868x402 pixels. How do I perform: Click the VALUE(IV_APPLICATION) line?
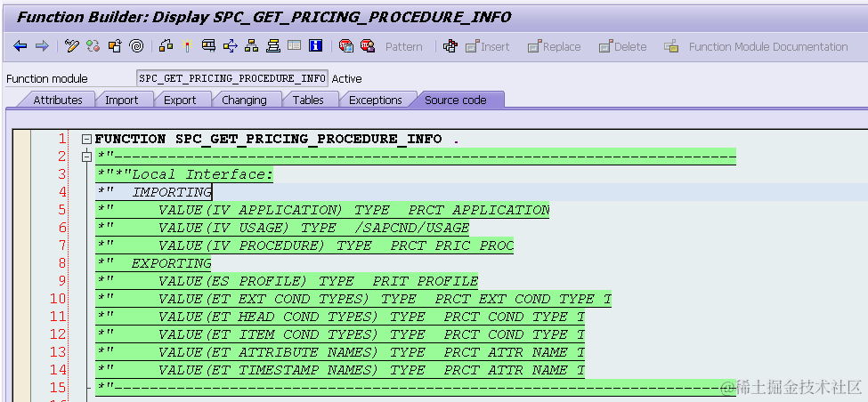tap(323, 210)
